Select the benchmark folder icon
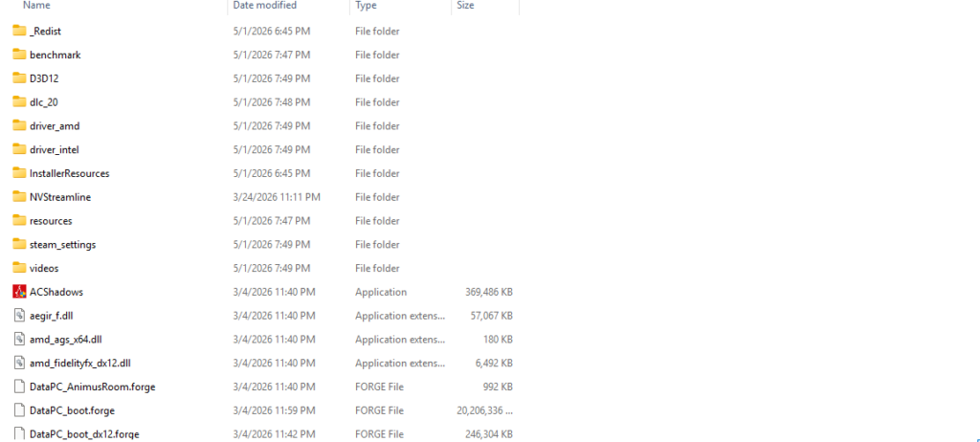Viewport: 980px width, 442px height. coord(19,55)
